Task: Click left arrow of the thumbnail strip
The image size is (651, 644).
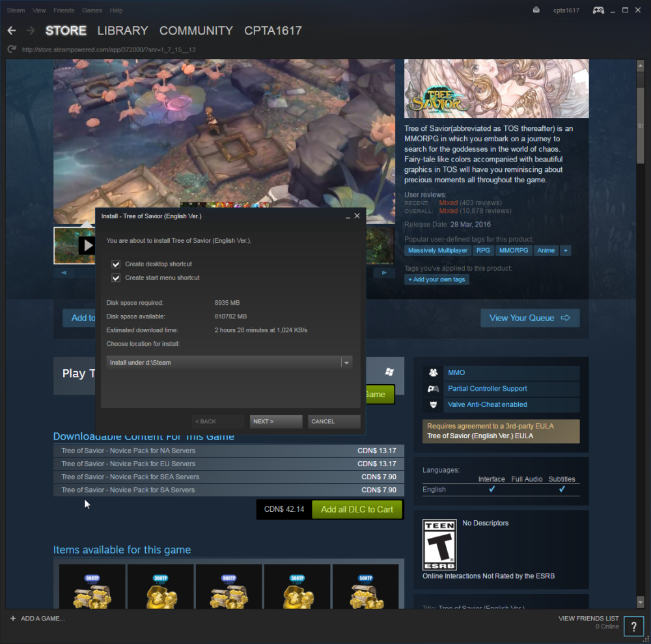Action: point(64,273)
